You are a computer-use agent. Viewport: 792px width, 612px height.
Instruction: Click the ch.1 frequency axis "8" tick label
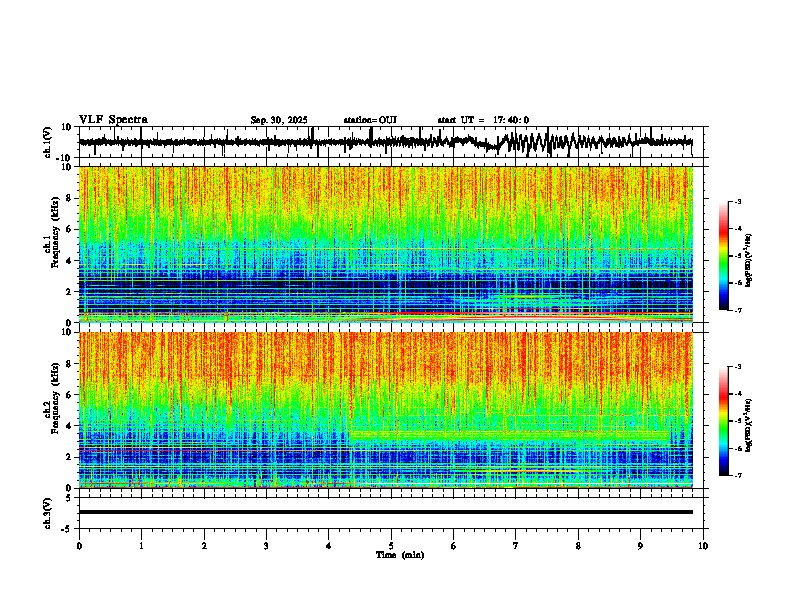pyautogui.click(x=70, y=198)
